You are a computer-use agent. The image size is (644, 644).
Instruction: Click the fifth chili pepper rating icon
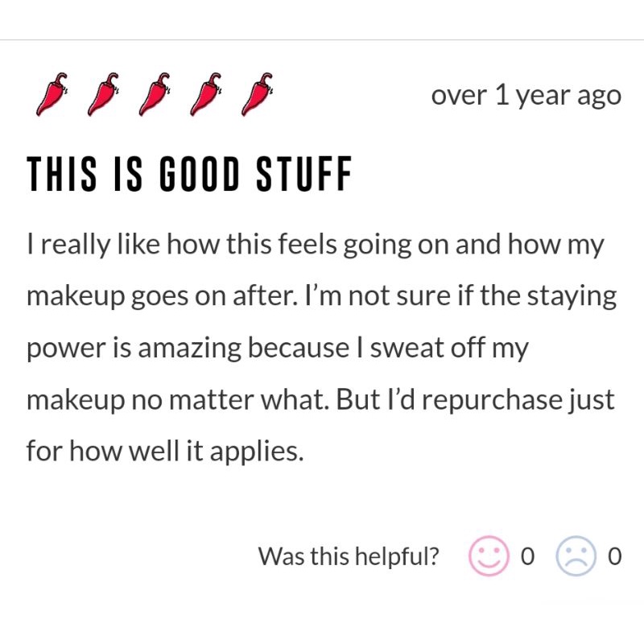tap(257, 95)
